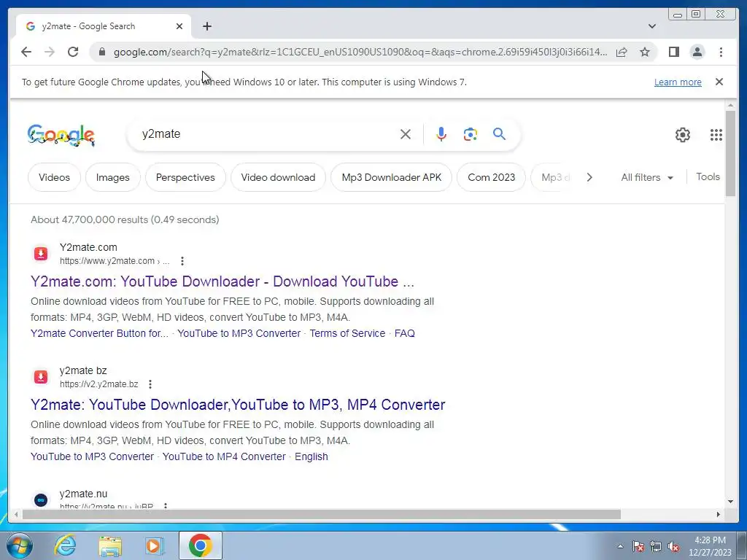The height and width of the screenshot is (560, 747).
Task: Open the taskbar clock and date
Action: pyautogui.click(x=710, y=546)
